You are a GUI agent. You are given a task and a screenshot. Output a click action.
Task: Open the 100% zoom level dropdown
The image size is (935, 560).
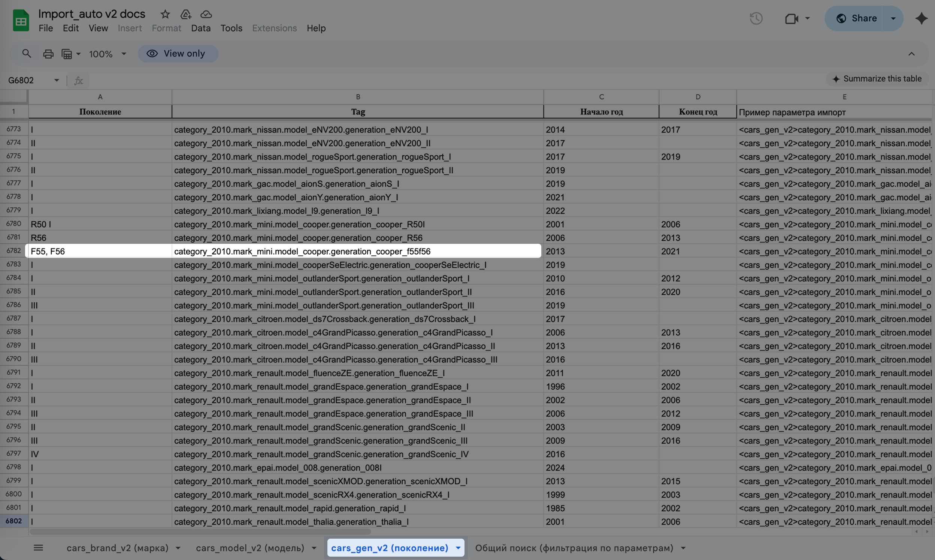point(124,54)
